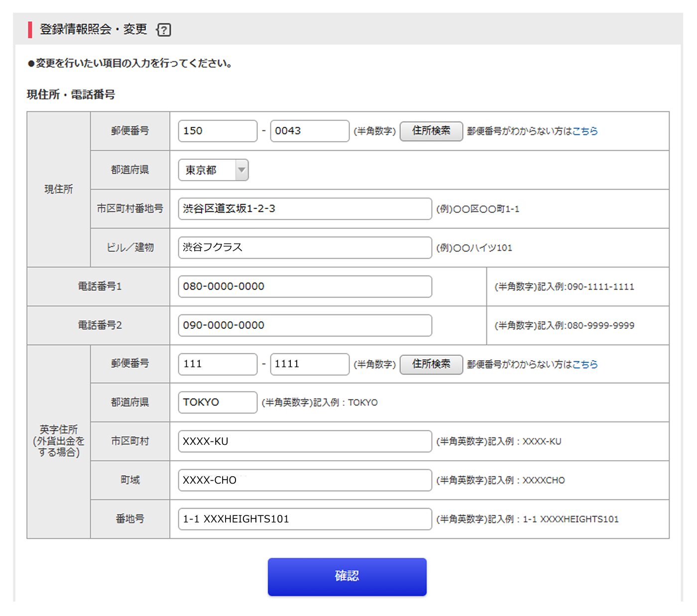The width and height of the screenshot is (697, 616).
Task: Select the XXXX-KU city input field
Action: (305, 441)
